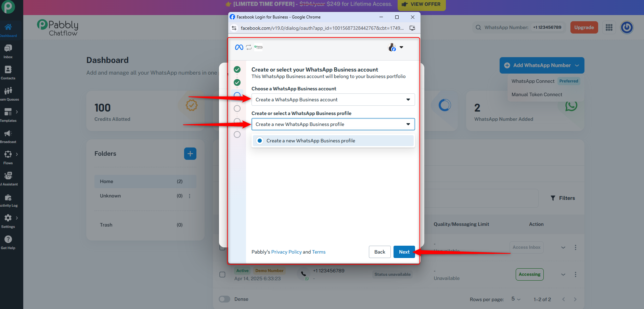Toggle the Dense table switch
644x309 pixels.
(x=224, y=299)
